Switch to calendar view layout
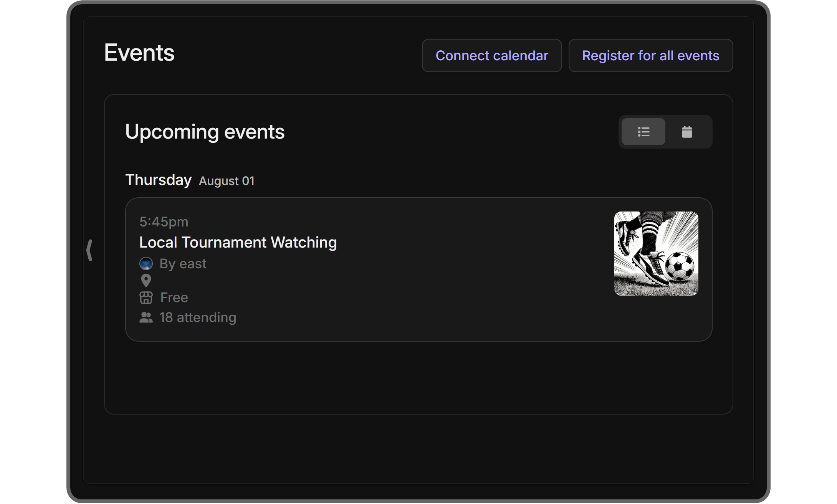 click(x=687, y=132)
